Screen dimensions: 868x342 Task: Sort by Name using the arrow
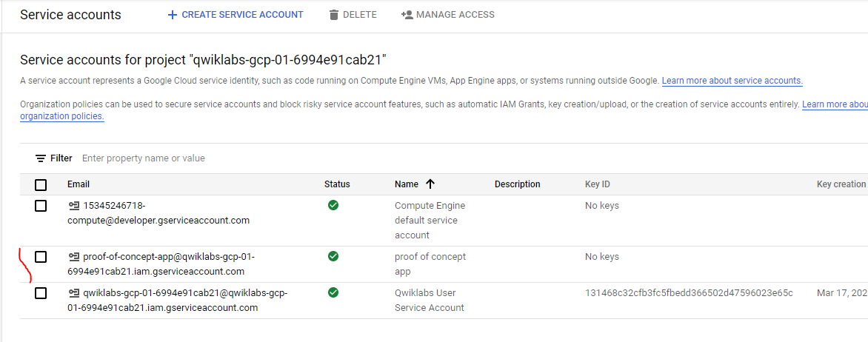(x=430, y=184)
